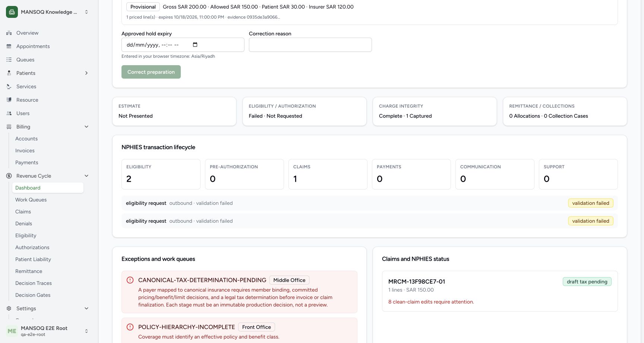Click the Users group icon
The height and width of the screenshot is (343, 644).
[9, 113]
